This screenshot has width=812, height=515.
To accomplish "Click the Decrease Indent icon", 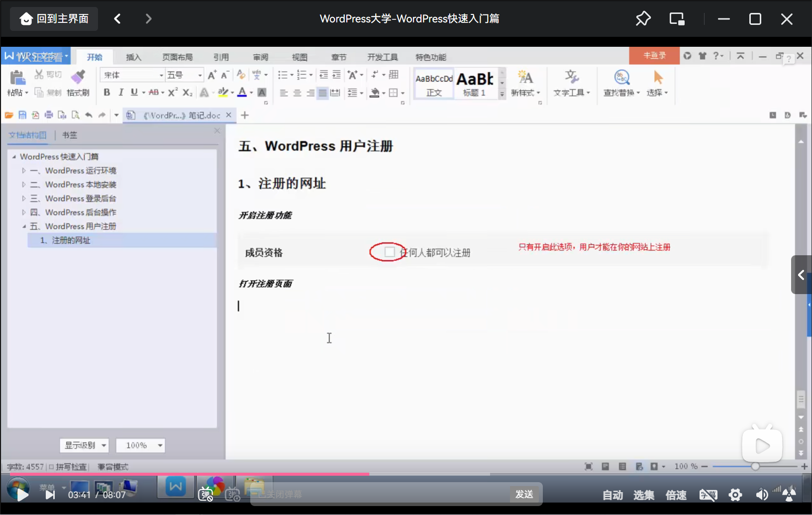I will tap(323, 75).
